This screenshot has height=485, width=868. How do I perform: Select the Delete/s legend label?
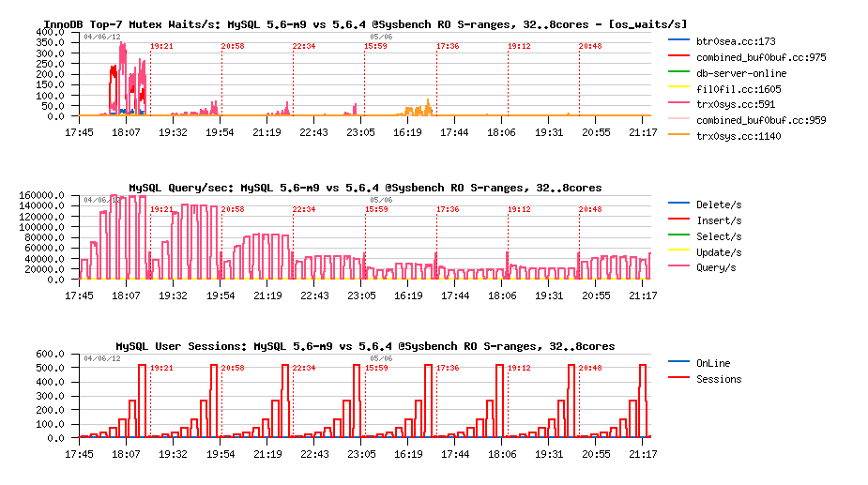pos(719,205)
